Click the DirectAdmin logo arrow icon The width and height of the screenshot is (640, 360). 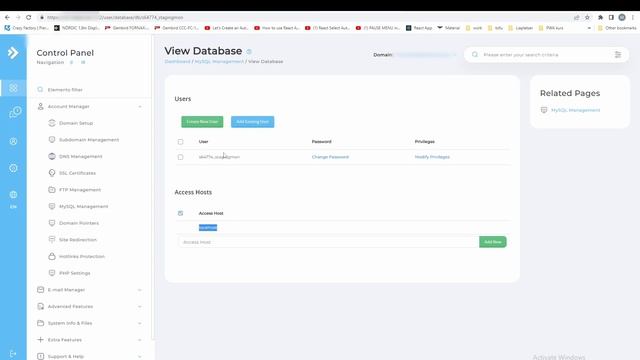[x=13, y=53]
